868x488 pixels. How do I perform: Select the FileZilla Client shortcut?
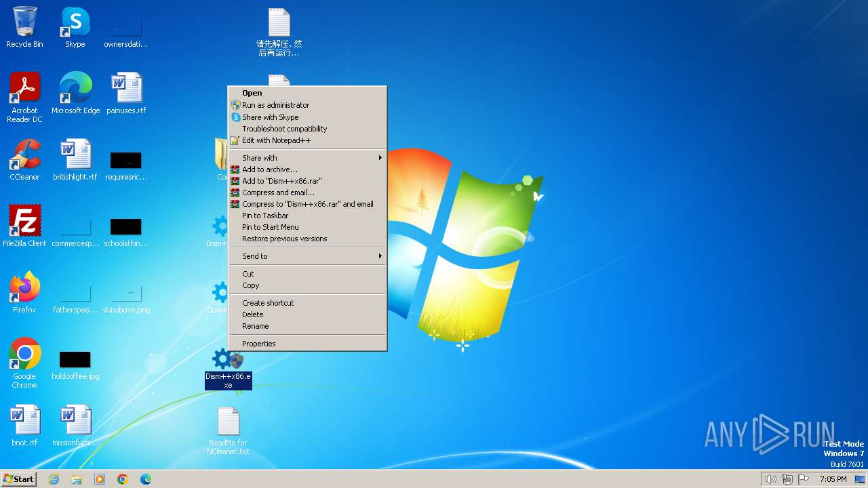(24, 226)
